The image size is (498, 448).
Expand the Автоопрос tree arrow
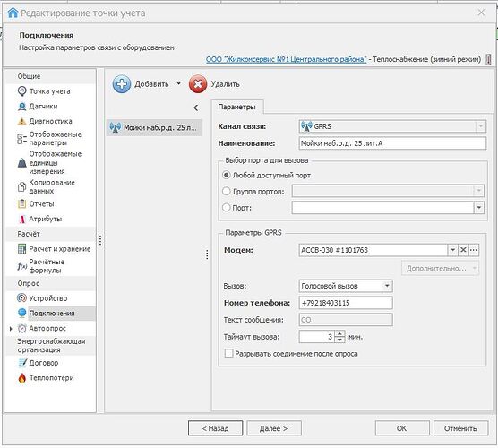(11, 329)
